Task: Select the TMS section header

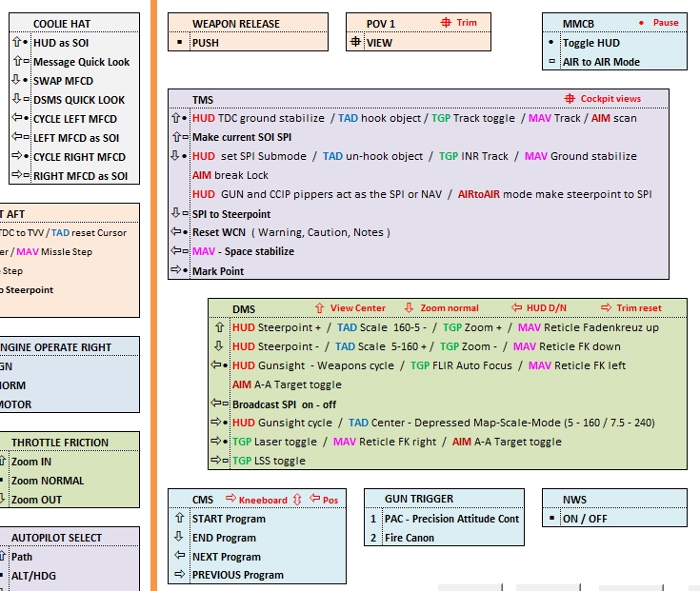Action: click(x=418, y=99)
